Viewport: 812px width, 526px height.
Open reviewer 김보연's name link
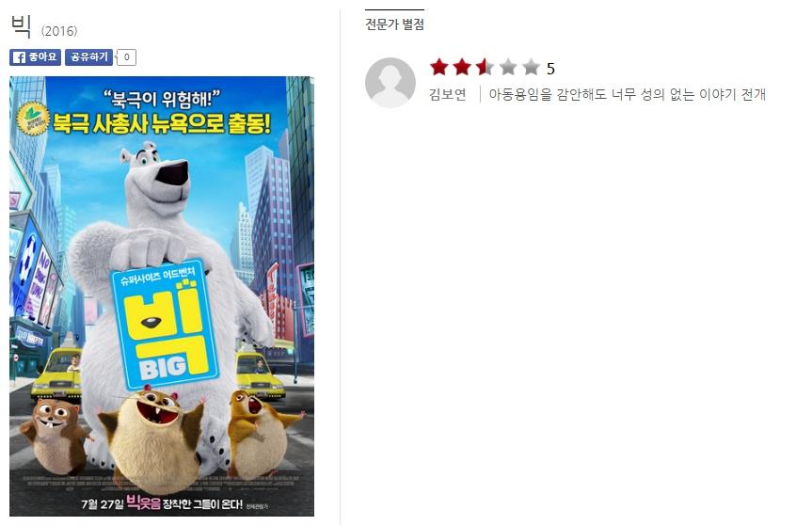pos(448,94)
